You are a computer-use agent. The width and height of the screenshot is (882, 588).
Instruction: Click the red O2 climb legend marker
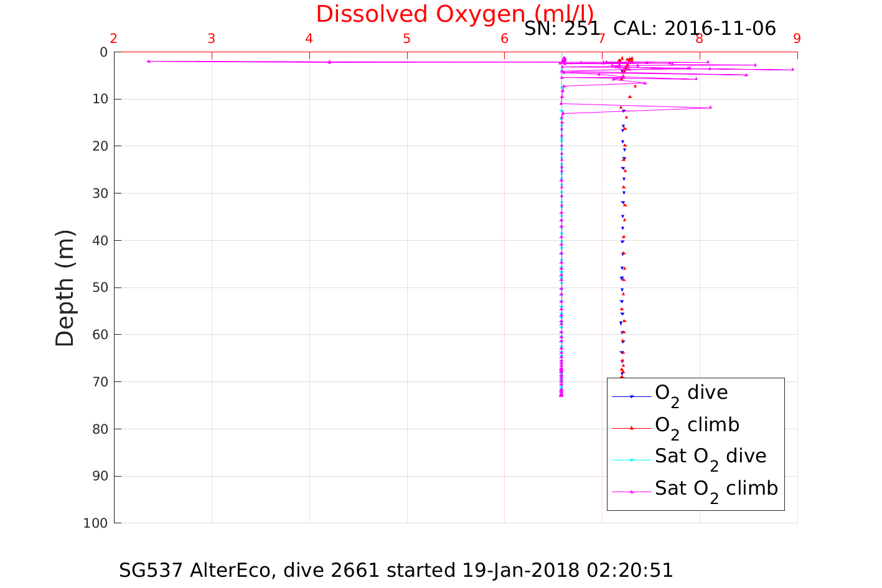[x=632, y=427]
